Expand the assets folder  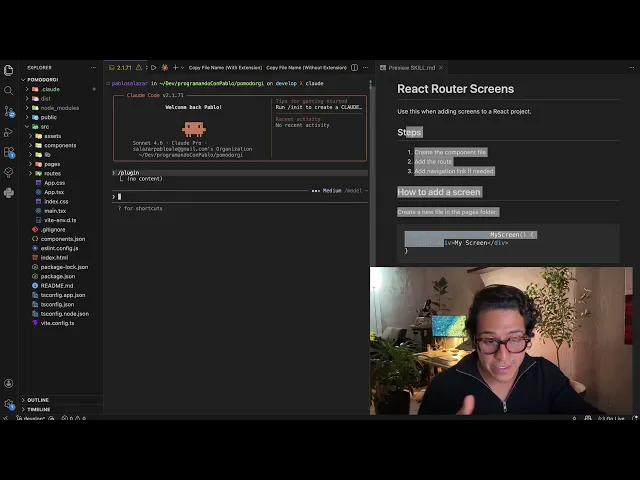pos(61,136)
